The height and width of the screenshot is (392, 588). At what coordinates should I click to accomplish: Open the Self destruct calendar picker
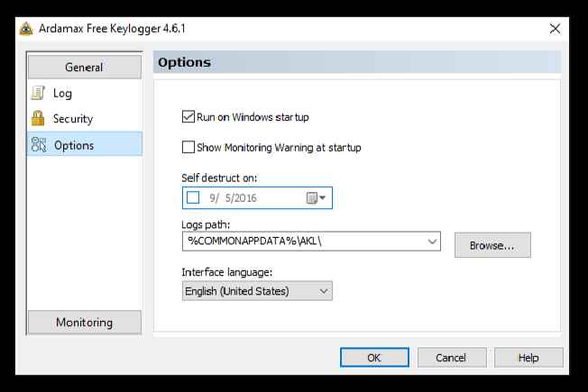point(317,197)
